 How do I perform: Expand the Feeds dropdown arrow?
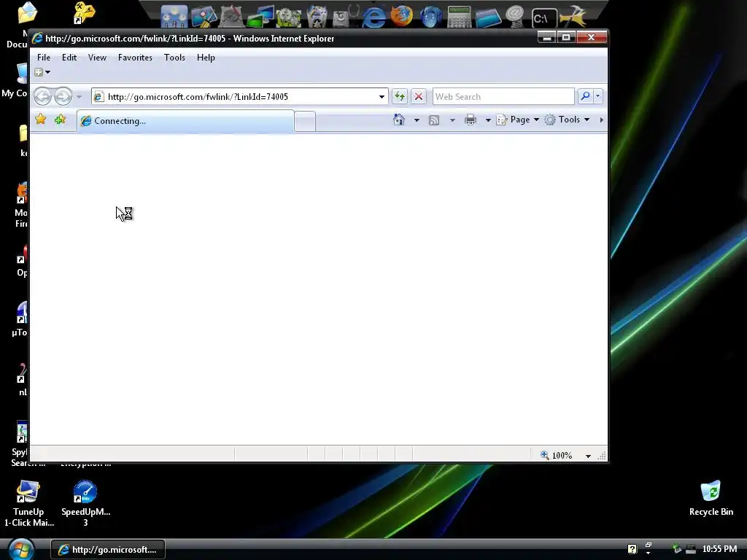tap(452, 120)
